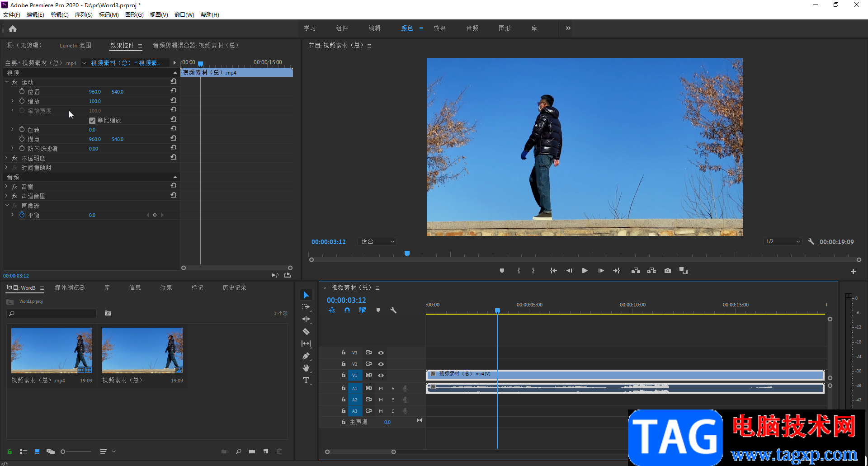Open the 序列(S) menu
This screenshot has width=868, height=466.
point(84,15)
